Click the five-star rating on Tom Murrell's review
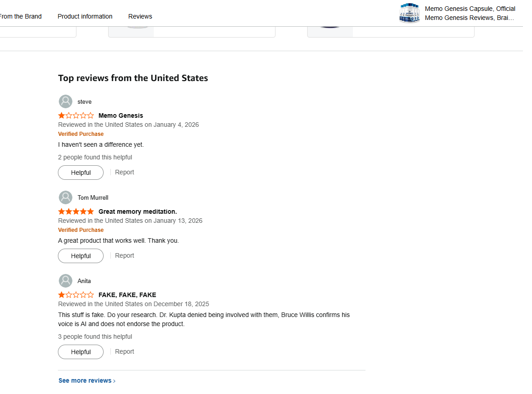 [x=76, y=211]
